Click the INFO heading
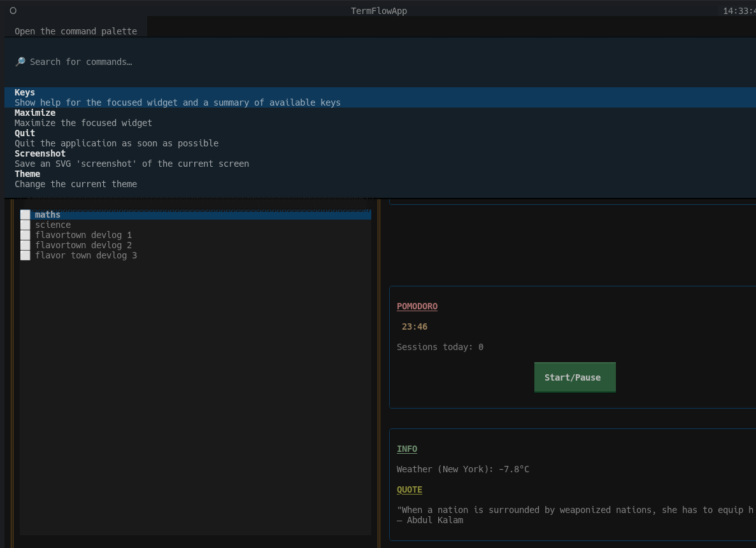The image size is (756, 548). click(407, 449)
